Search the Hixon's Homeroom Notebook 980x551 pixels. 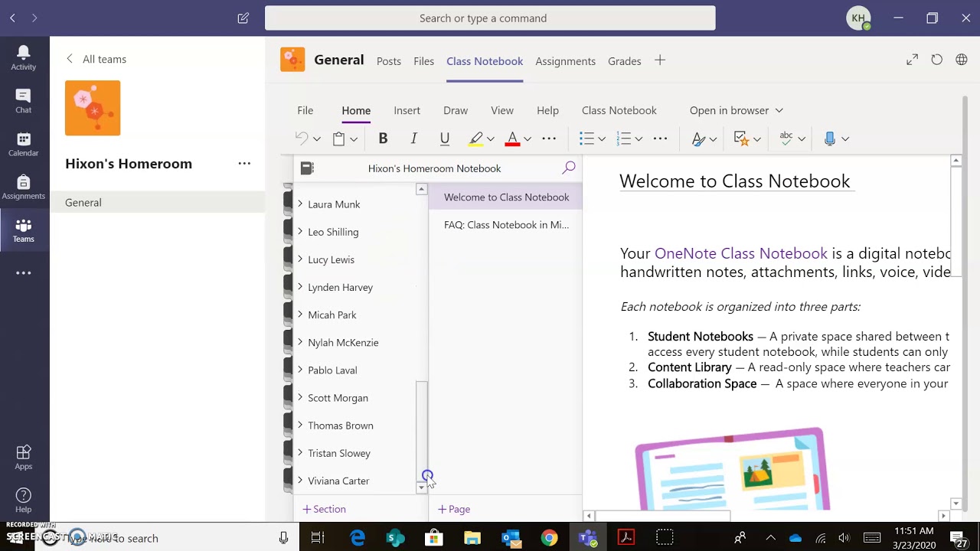click(569, 168)
